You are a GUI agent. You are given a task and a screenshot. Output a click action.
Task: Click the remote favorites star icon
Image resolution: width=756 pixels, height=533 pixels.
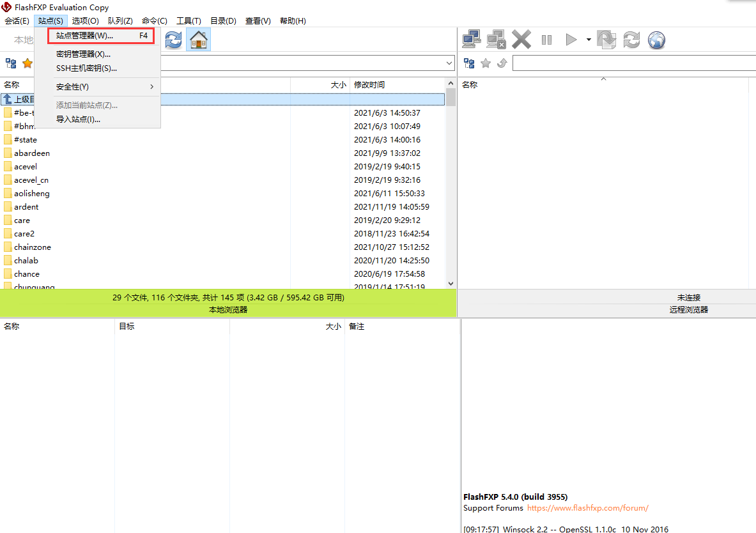pos(486,63)
